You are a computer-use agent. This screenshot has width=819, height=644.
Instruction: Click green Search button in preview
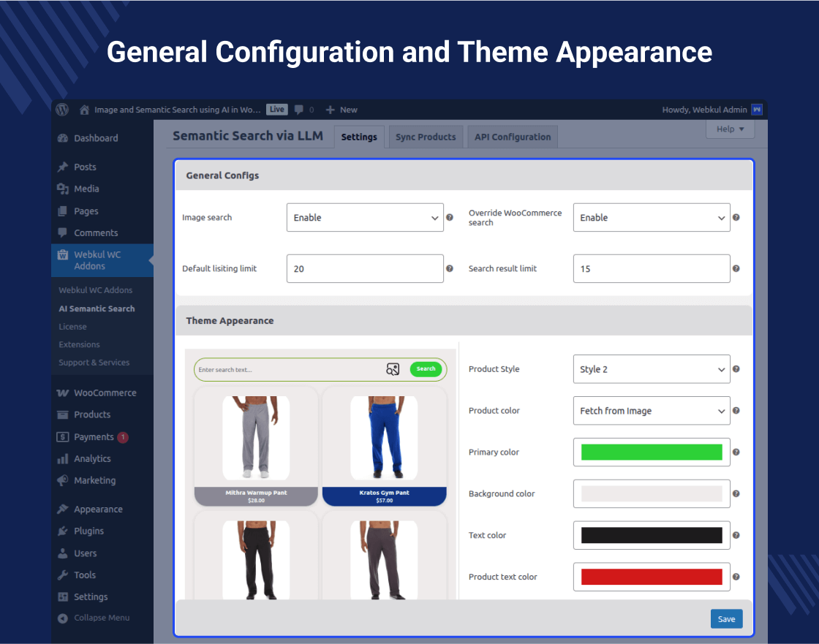point(426,368)
